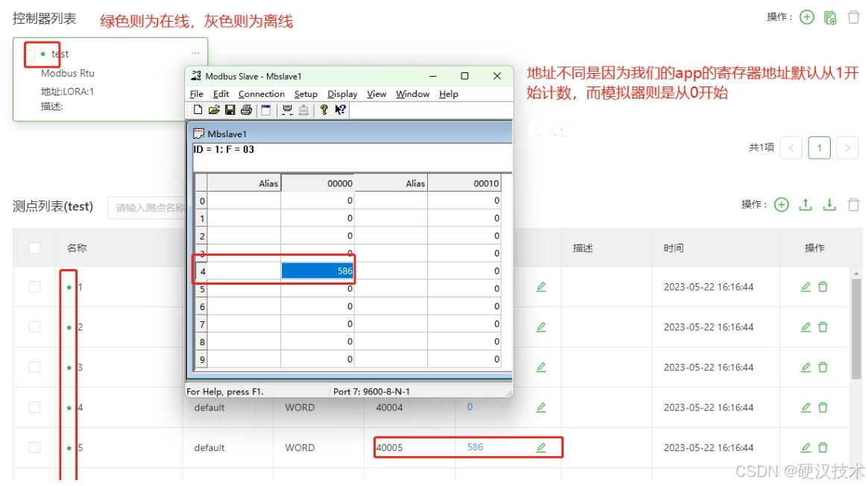The width and height of the screenshot is (868, 486).
Task: Click the Connect icon in Modbus Slave toolbar
Action: click(287, 110)
